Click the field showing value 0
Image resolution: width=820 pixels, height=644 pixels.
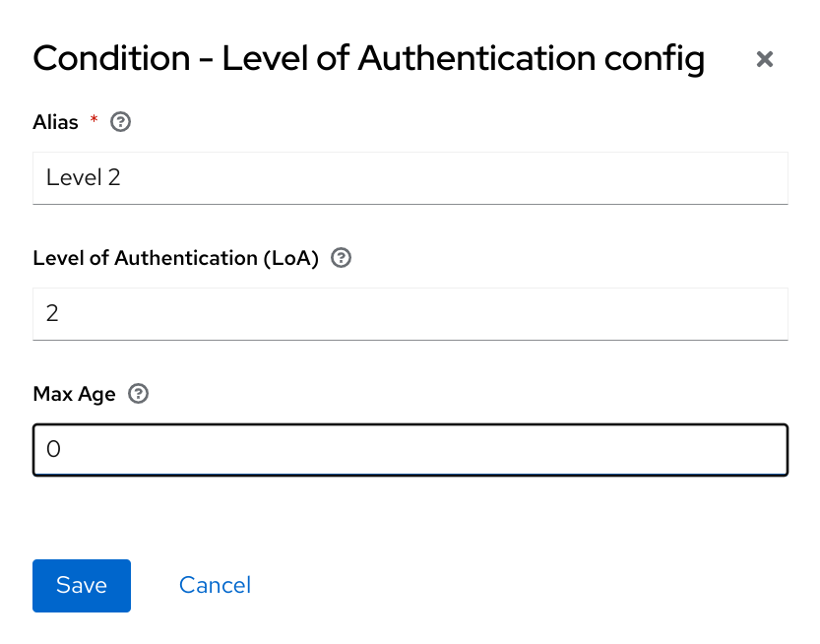[x=410, y=450]
